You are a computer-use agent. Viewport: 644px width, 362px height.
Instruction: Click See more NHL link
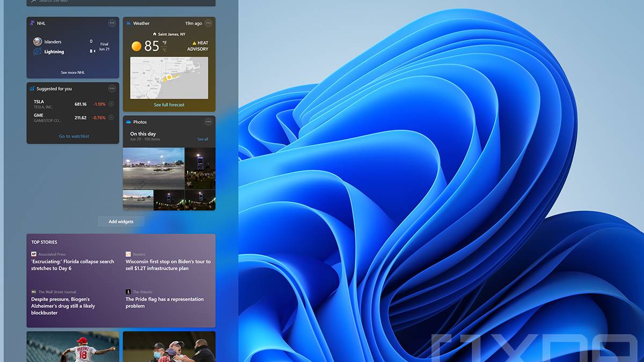73,72
